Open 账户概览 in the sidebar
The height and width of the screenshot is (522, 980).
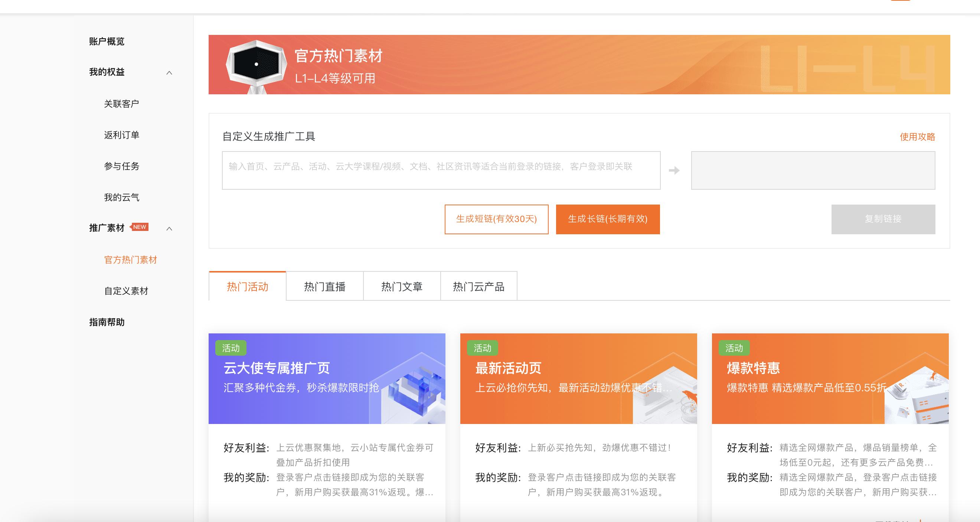(x=108, y=41)
